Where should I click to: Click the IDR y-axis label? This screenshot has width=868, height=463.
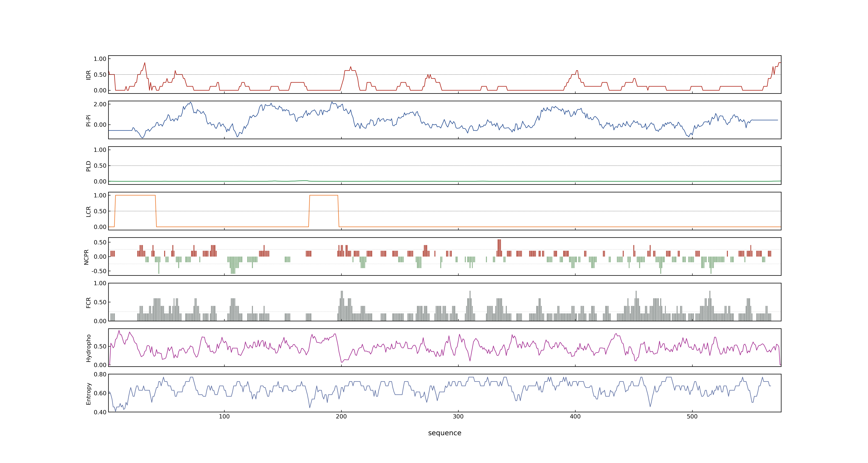pos(89,75)
